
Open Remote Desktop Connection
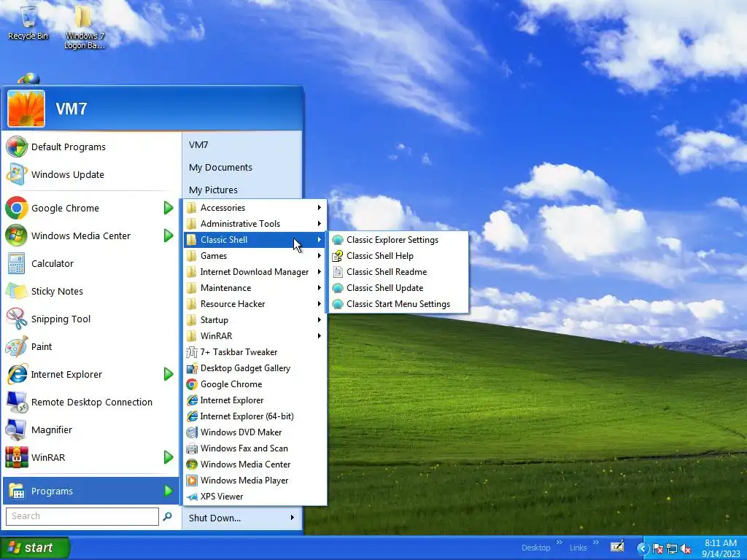pos(90,402)
